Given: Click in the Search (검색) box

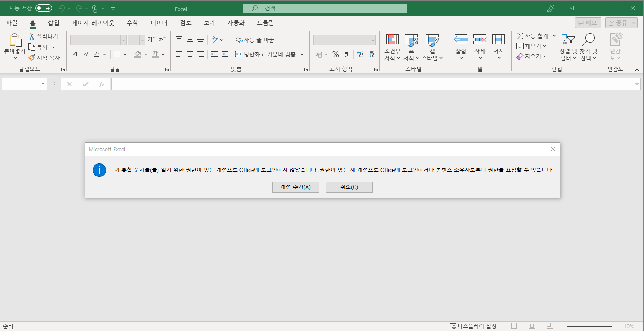Looking at the screenshot, I should pyautogui.click(x=325, y=8).
